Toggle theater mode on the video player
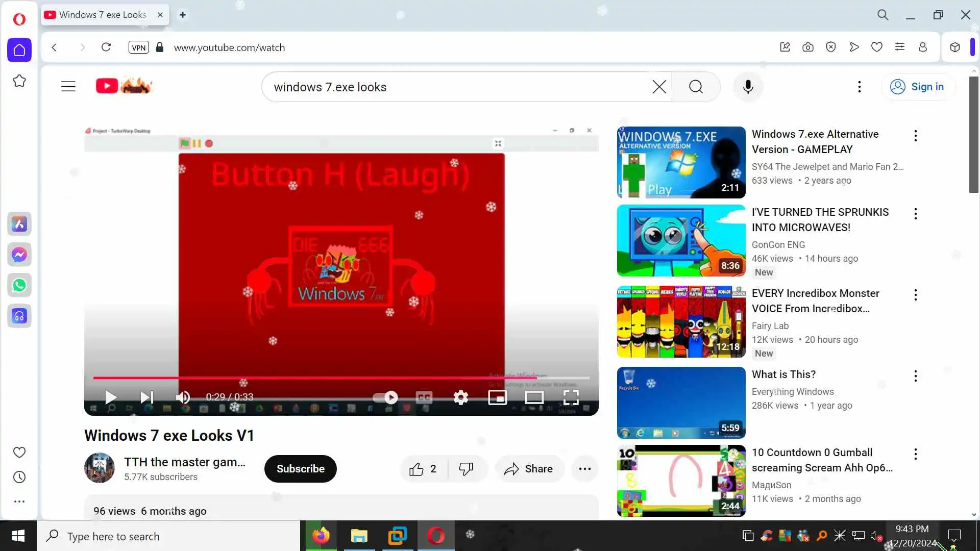Viewport: 980px width, 551px height. pyautogui.click(x=534, y=397)
